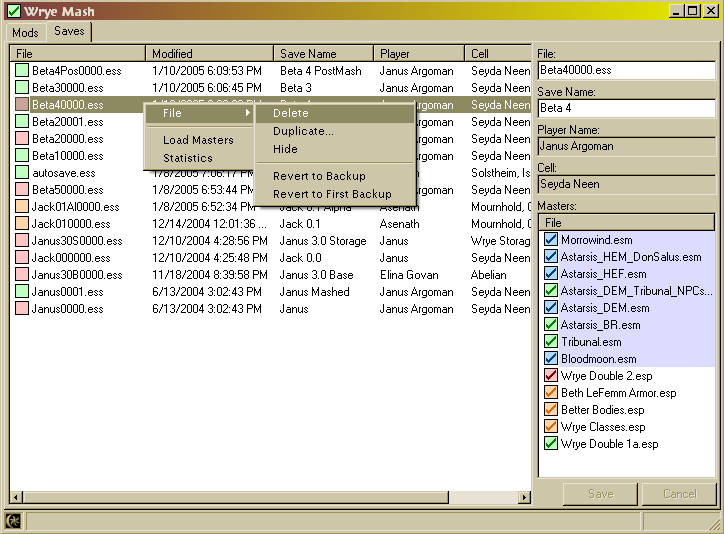
Task: Click the red status square of Janus30B0000.ess
Action: tap(22, 275)
